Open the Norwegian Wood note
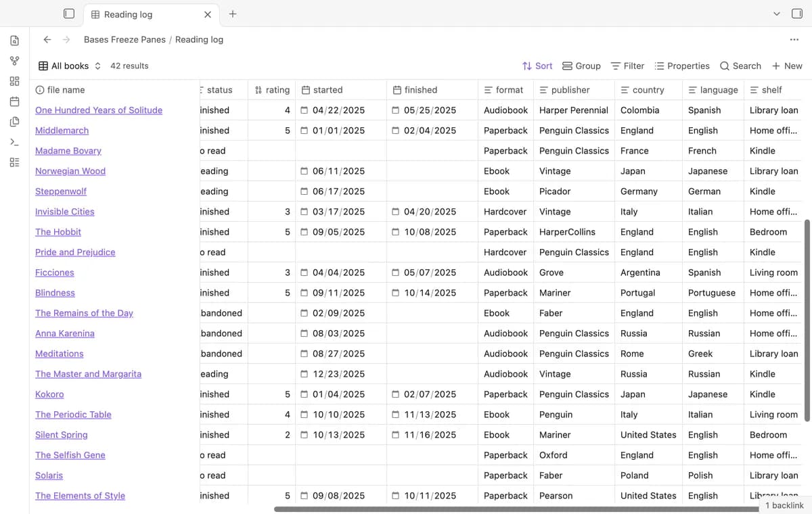 70,171
